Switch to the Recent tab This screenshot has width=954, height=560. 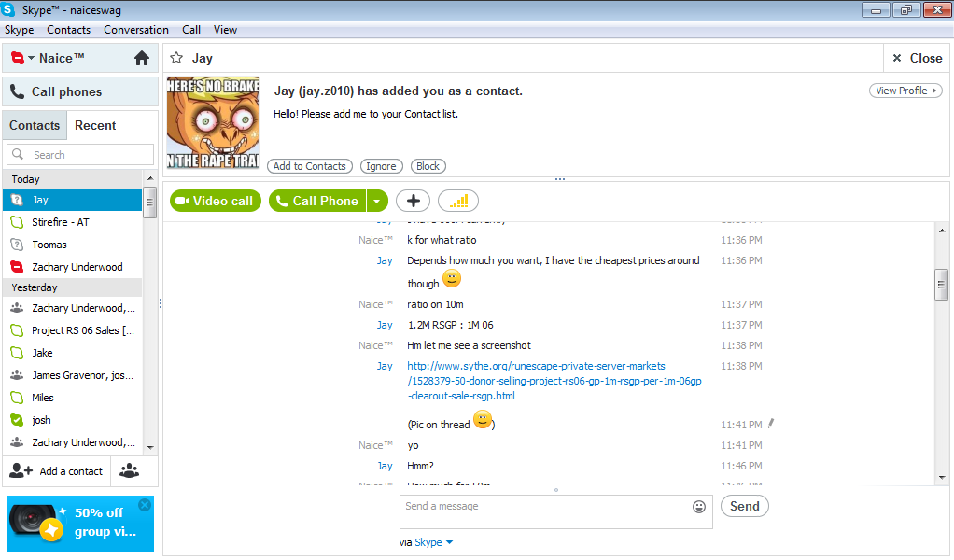tap(95, 125)
